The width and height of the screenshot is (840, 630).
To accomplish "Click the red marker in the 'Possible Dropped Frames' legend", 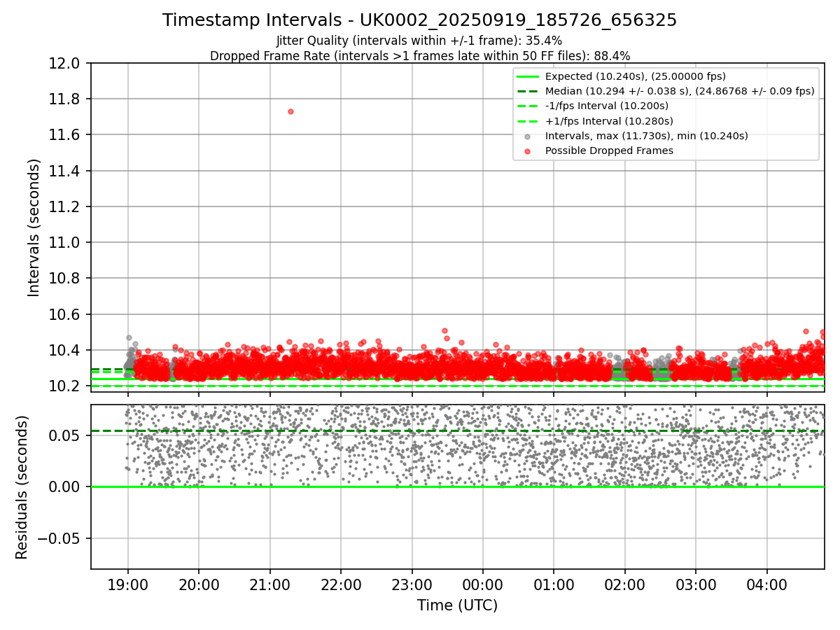I will (x=528, y=151).
